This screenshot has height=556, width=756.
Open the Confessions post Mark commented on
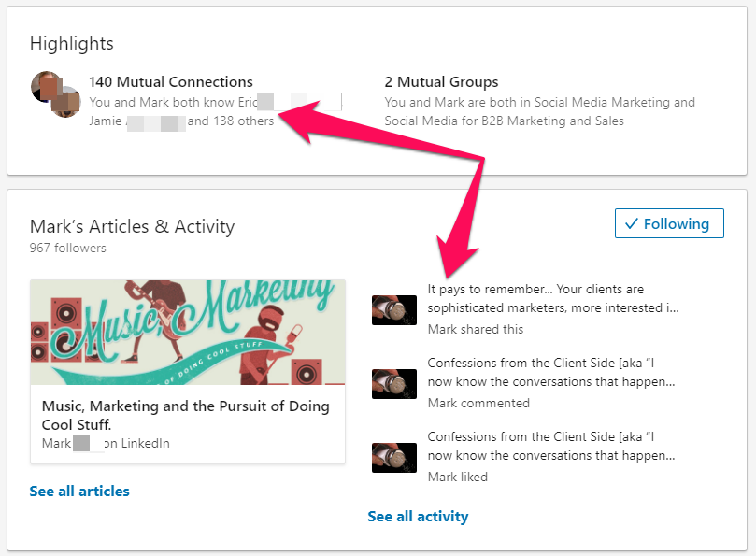point(551,372)
